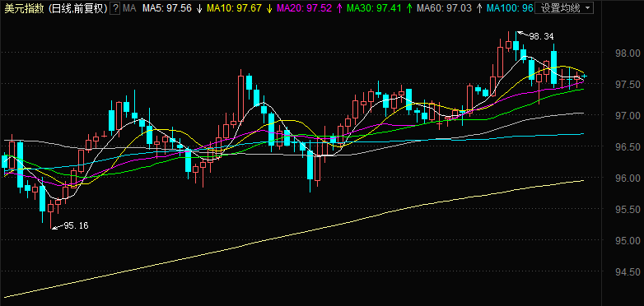Expand the arrow beside 设置均线

click(587, 7)
